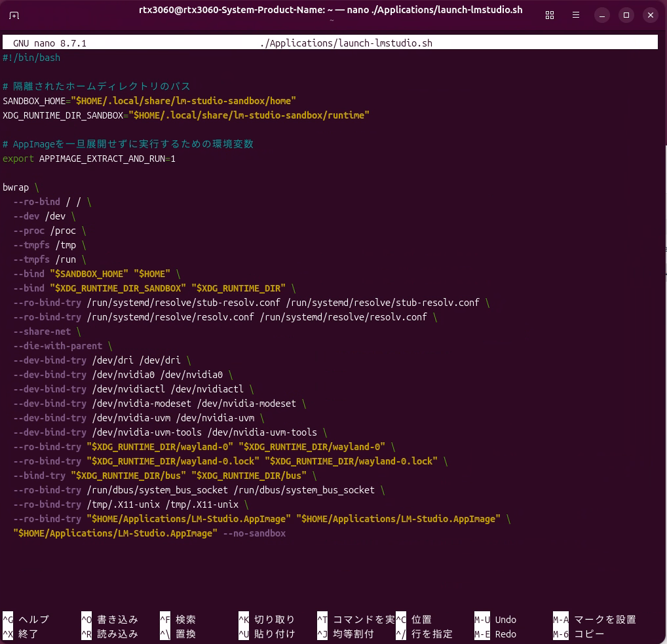
Task: Click the '/dev/nvidia0' dev-bind-try line
Action: click(x=123, y=375)
